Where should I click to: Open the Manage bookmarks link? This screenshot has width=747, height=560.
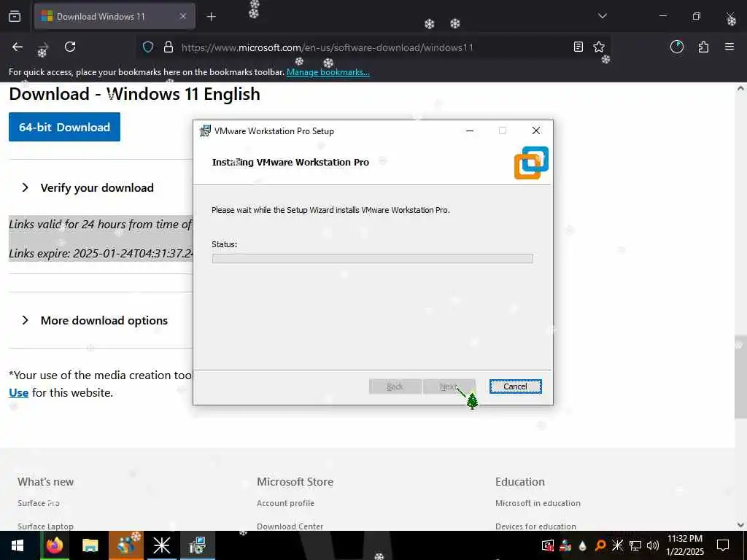(x=328, y=72)
